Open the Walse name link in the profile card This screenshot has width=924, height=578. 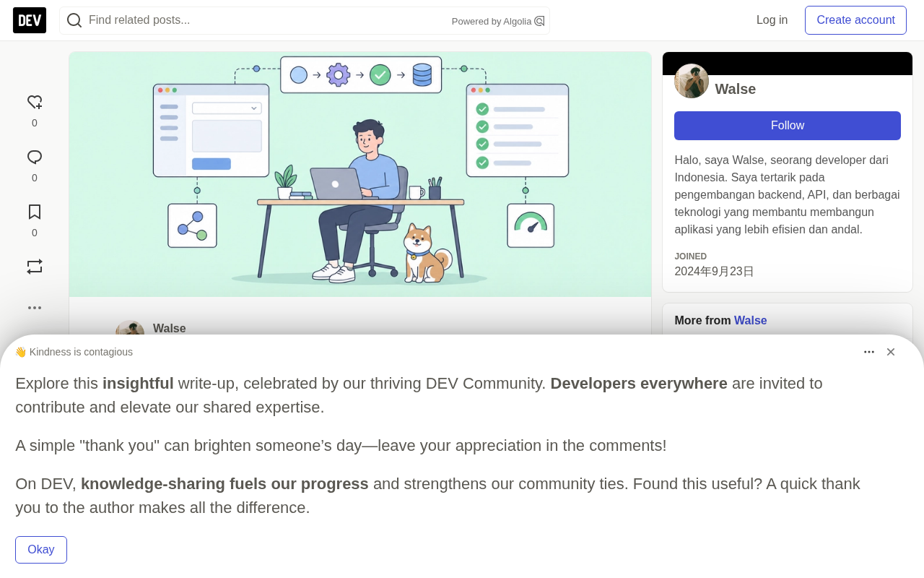pyautogui.click(x=736, y=89)
